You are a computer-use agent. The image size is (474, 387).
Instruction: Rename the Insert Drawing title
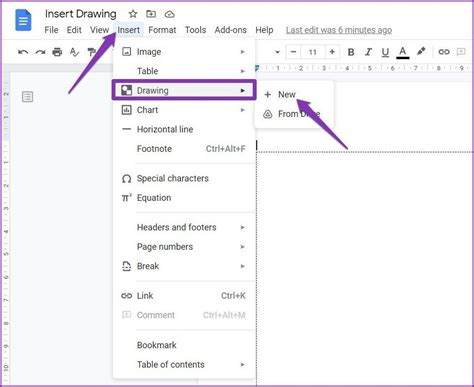(x=81, y=14)
